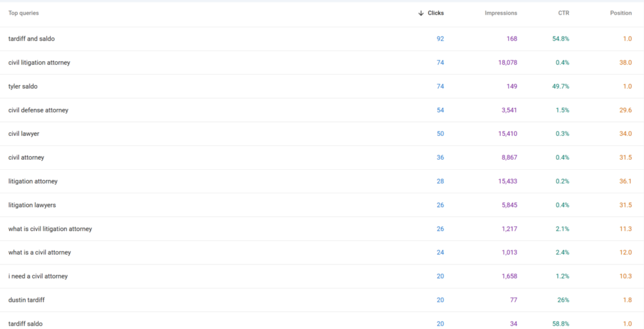Open the 'tyler saldo' query row
644x329 pixels.
(x=322, y=87)
